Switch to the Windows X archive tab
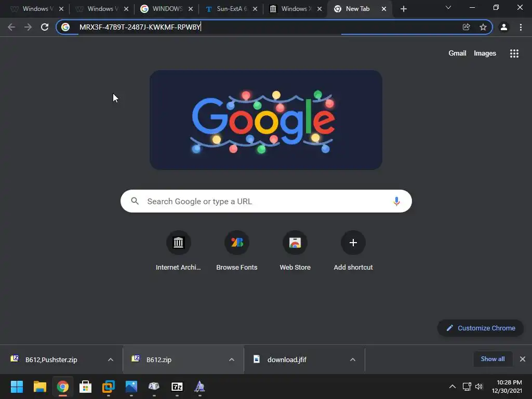This screenshot has height=399, width=532. tap(295, 9)
